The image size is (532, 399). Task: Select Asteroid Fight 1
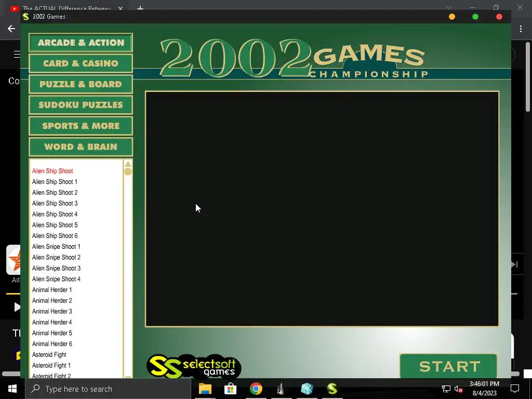point(51,366)
